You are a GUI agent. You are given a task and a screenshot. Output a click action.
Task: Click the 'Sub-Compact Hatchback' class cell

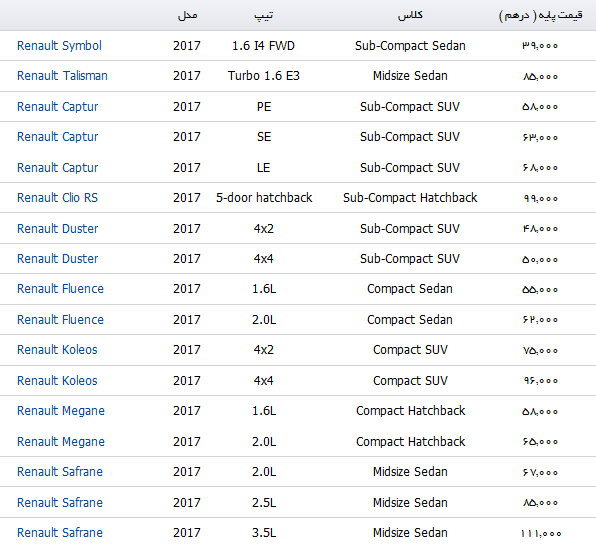[x=410, y=198]
